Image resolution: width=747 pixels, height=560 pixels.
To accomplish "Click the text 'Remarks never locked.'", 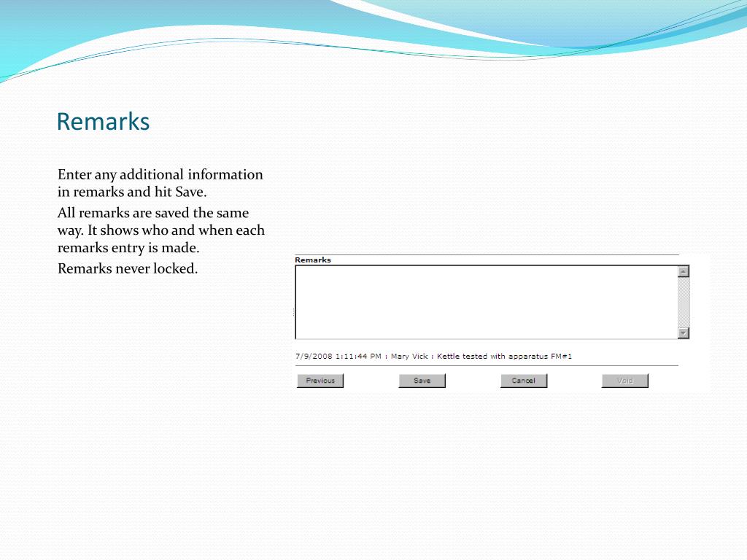I will tap(128, 268).
